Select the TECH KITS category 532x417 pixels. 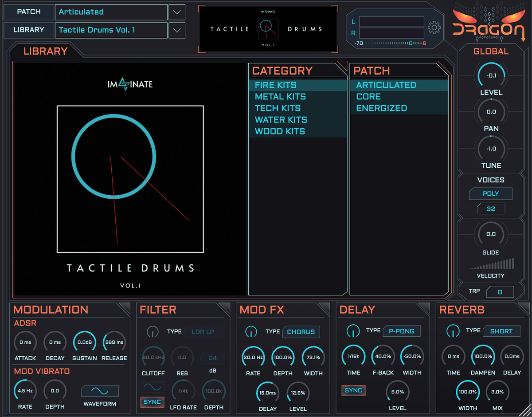pyautogui.click(x=297, y=108)
